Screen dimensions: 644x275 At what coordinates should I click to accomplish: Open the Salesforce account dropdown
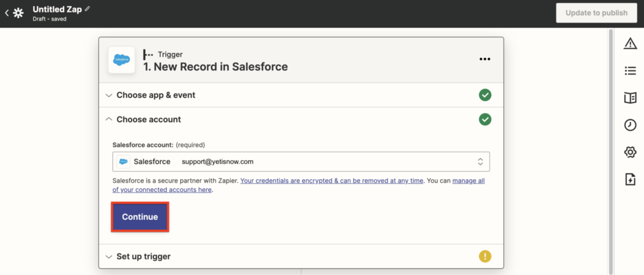(301, 162)
